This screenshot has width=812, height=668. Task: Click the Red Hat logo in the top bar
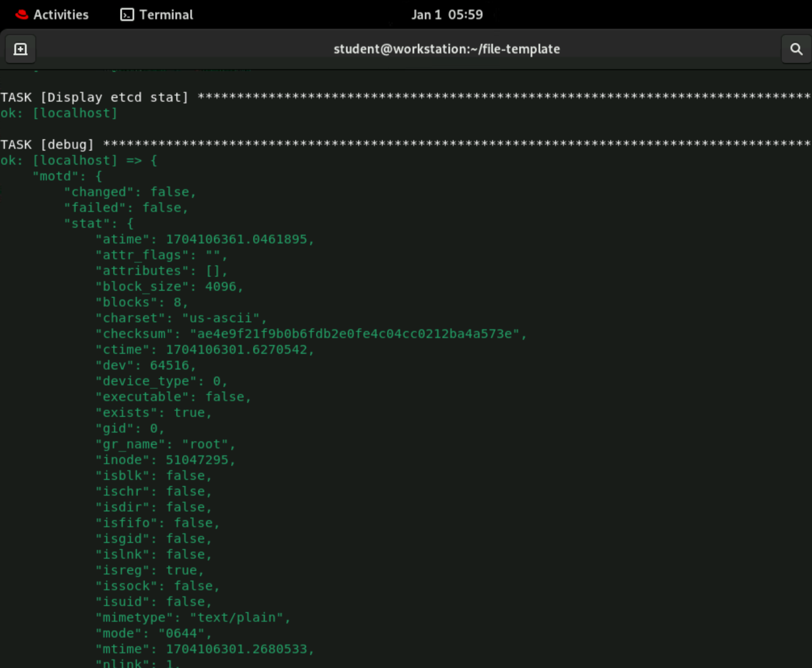[x=21, y=15]
